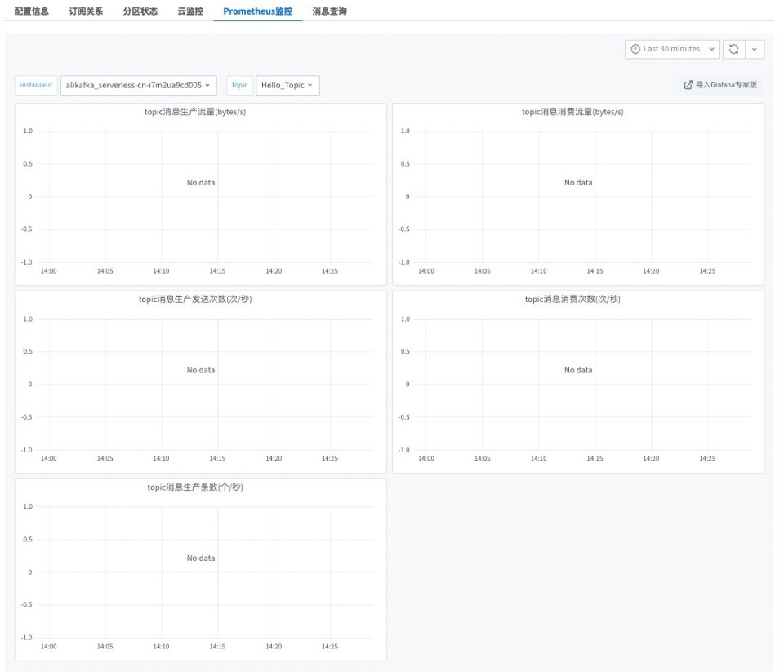
Task: Open the 消息查询 tab
Action: click(329, 11)
